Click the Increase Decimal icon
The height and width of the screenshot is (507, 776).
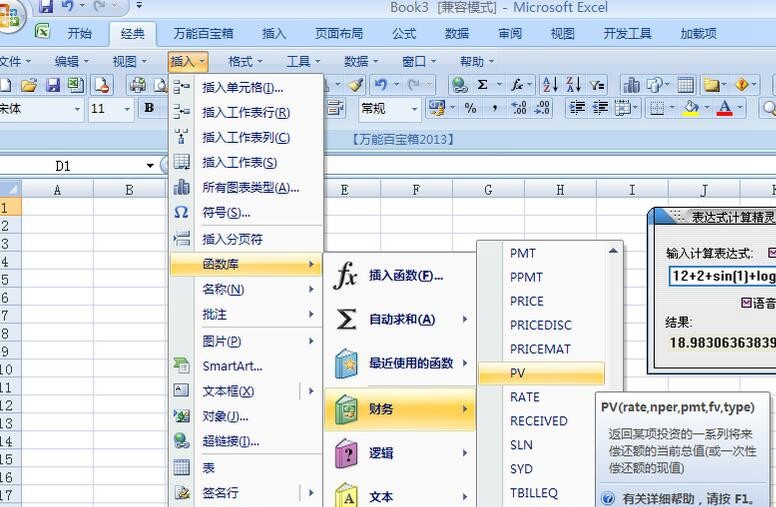click(x=519, y=108)
